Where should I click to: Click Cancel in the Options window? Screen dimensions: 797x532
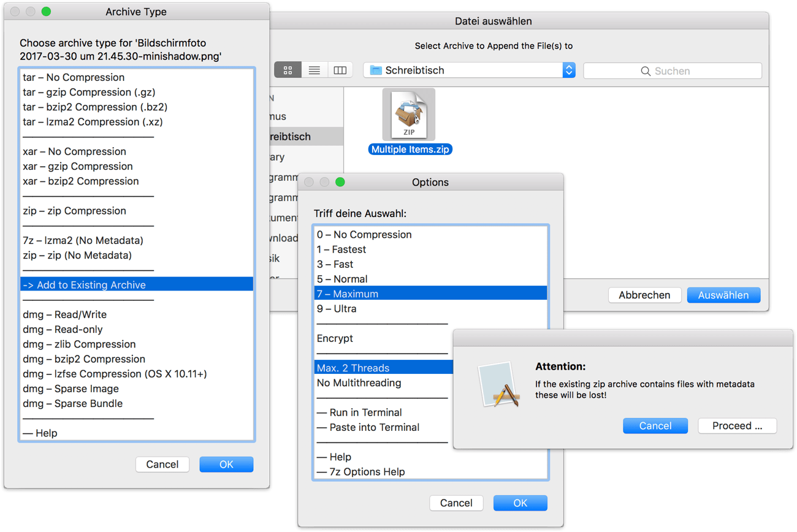(456, 503)
